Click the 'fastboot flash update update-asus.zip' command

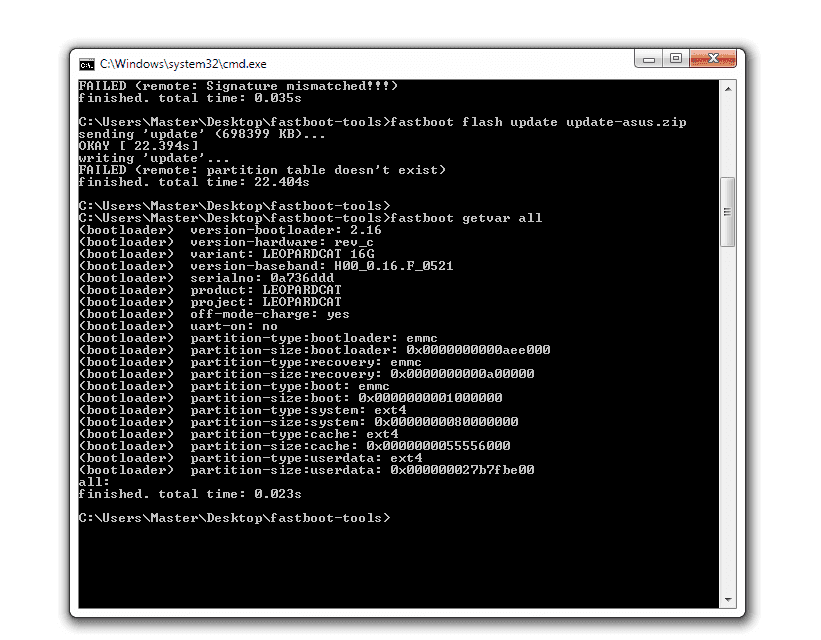538,122
